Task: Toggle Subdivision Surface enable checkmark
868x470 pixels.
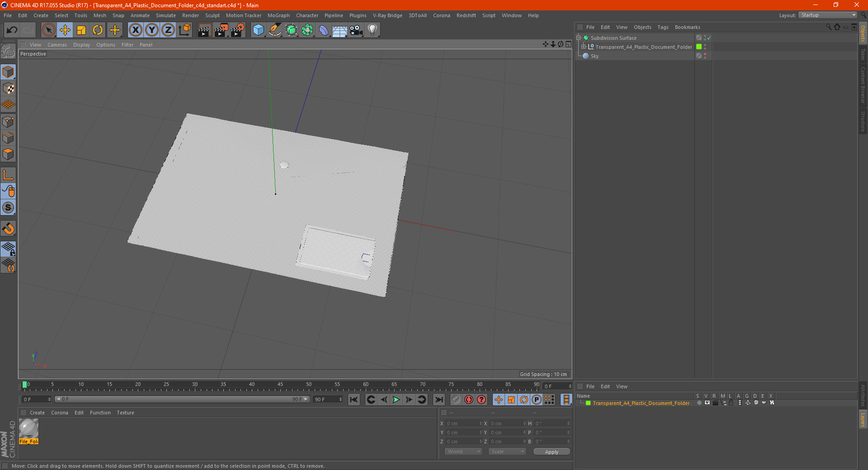Action: point(709,38)
